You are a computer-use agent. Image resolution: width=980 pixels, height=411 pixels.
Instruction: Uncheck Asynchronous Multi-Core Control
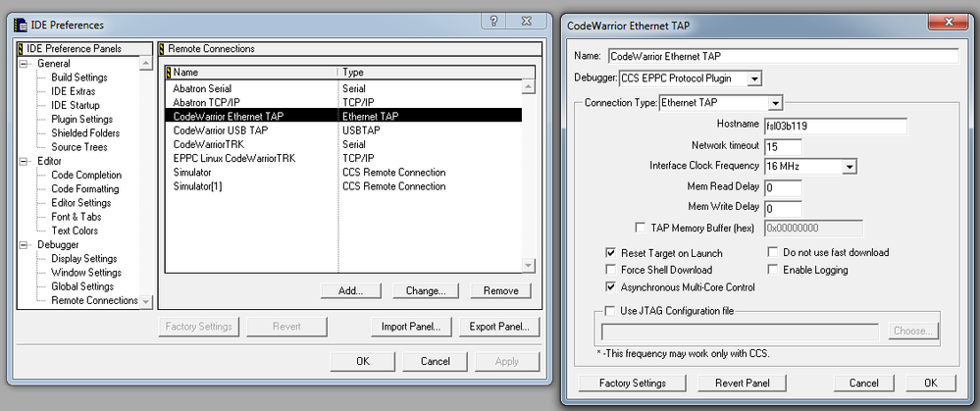click(610, 287)
